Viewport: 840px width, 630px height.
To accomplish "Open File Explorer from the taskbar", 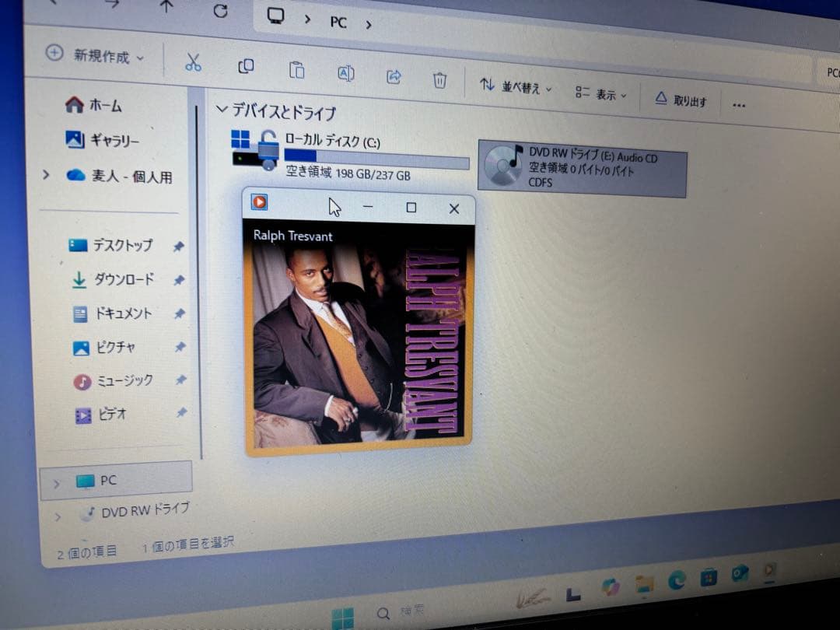I will click(645, 584).
